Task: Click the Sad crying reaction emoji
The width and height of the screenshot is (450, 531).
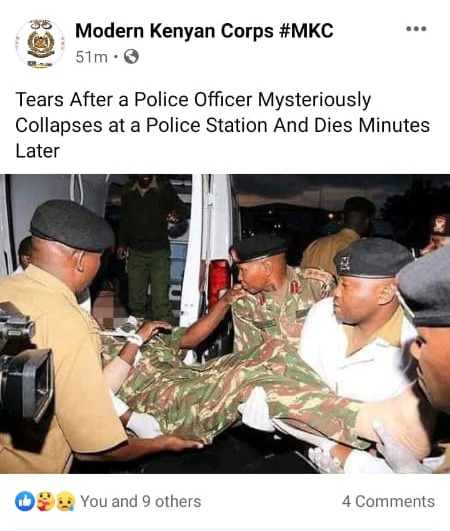Action: click(x=65, y=502)
